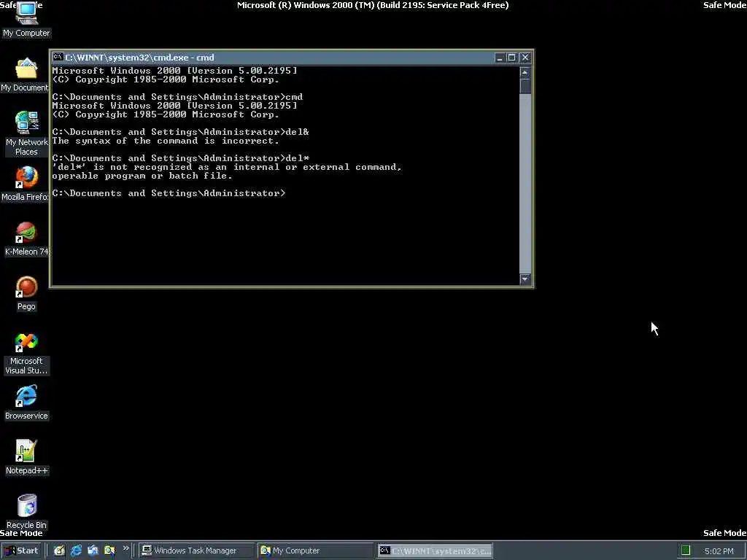Click the last command prompt line
747x560 pixels.
[x=169, y=193]
